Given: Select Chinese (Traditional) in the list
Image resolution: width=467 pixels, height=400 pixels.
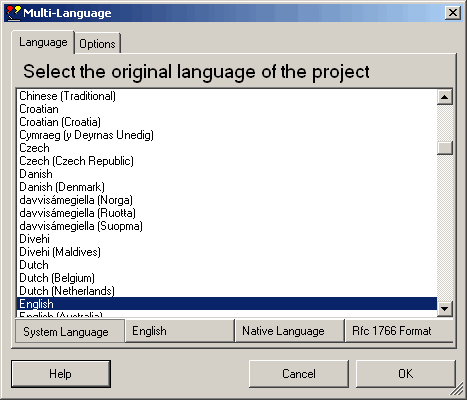Looking at the screenshot, I should tap(227, 96).
